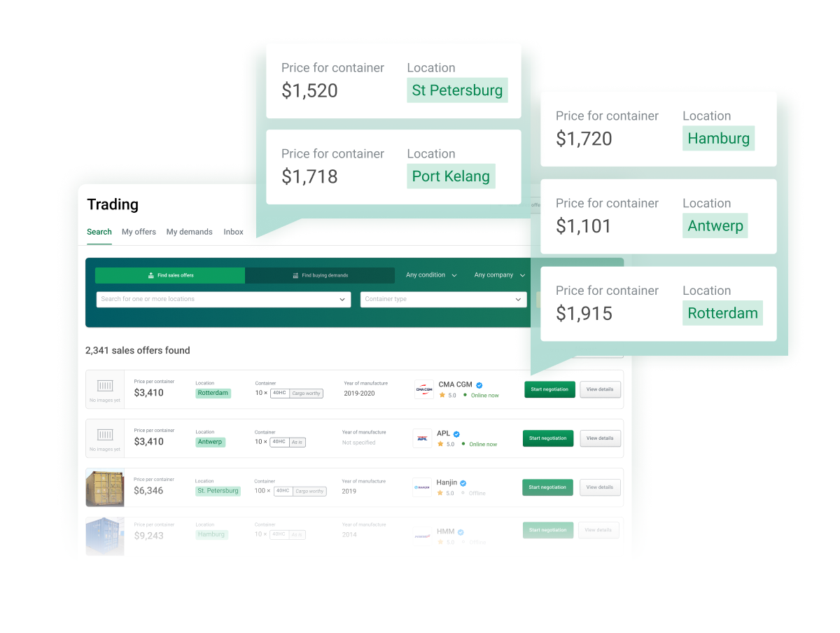Select Rotterdam location in $1,915 card
Viewport: 840px width, 633px height.
point(722,313)
